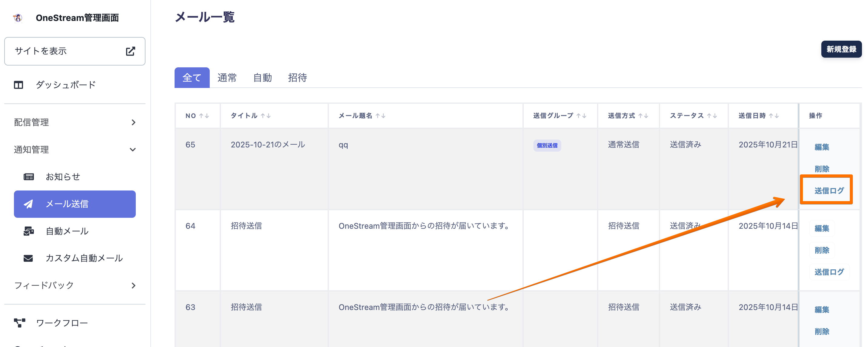This screenshot has width=868, height=347.
Task: Sort by 送信日時 column arrows
Action: pos(774,116)
